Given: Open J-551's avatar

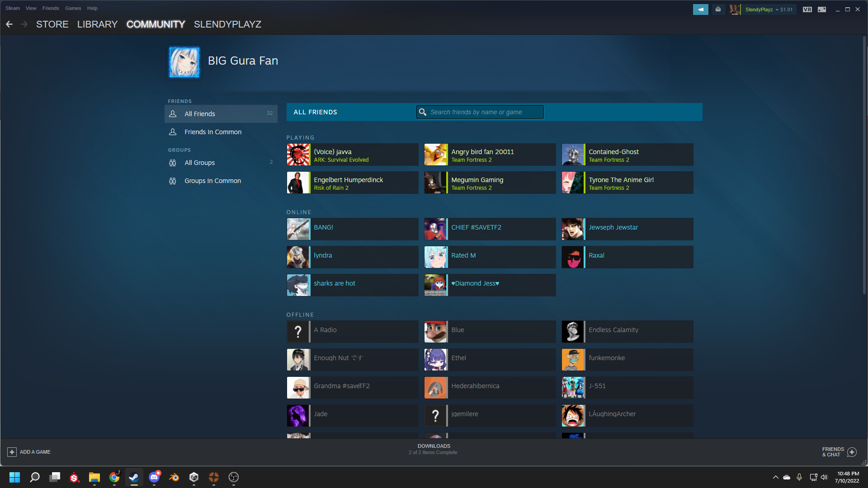Looking at the screenshot, I should click(x=573, y=388).
